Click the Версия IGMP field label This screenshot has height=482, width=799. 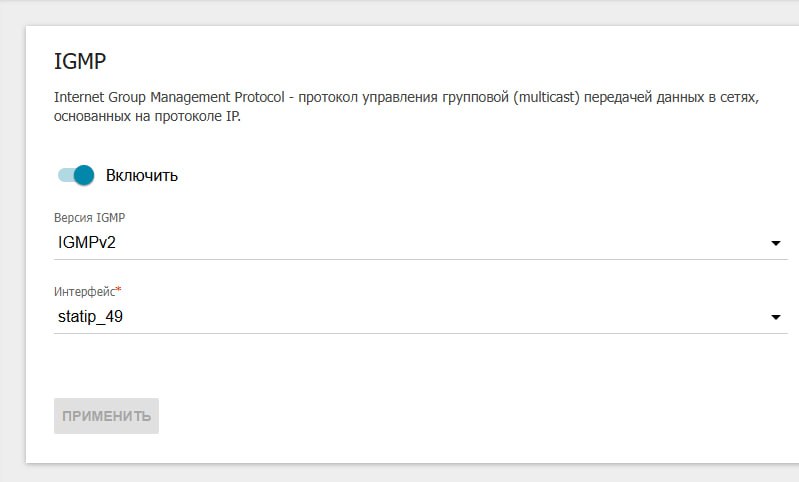(89, 218)
